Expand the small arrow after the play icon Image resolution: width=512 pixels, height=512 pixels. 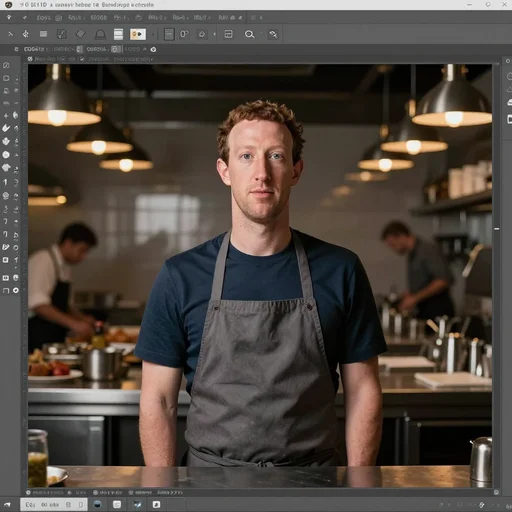click(x=153, y=34)
